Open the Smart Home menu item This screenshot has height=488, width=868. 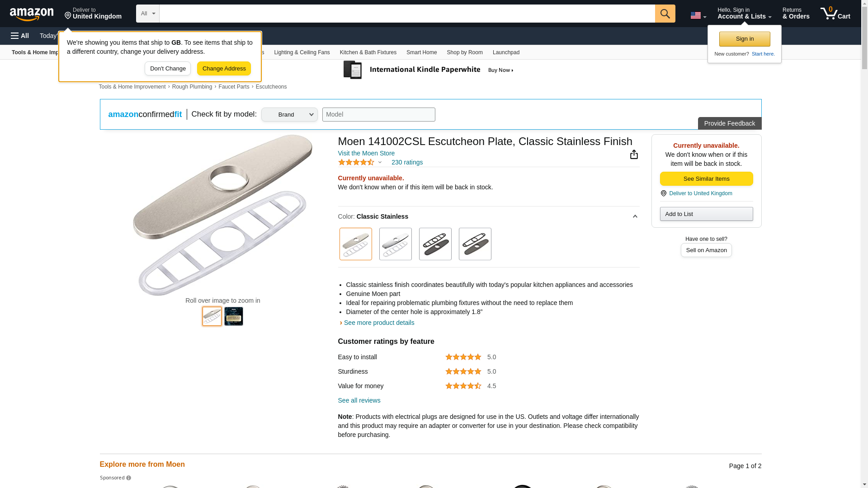(421, 52)
